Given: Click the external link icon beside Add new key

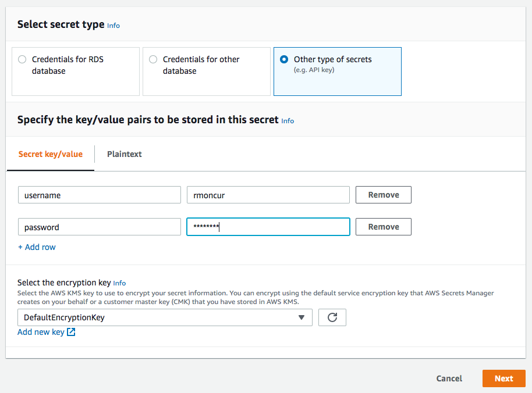Looking at the screenshot, I should pyautogui.click(x=71, y=332).
